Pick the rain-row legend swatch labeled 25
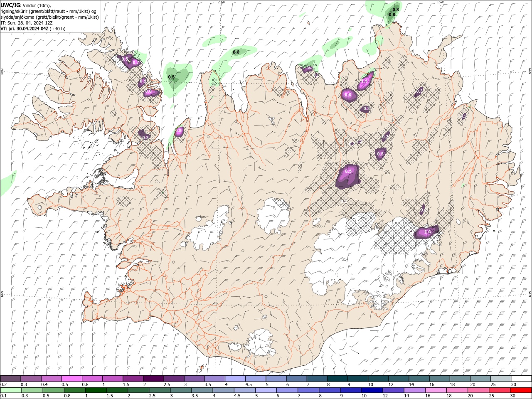 (x=500, y=390)
